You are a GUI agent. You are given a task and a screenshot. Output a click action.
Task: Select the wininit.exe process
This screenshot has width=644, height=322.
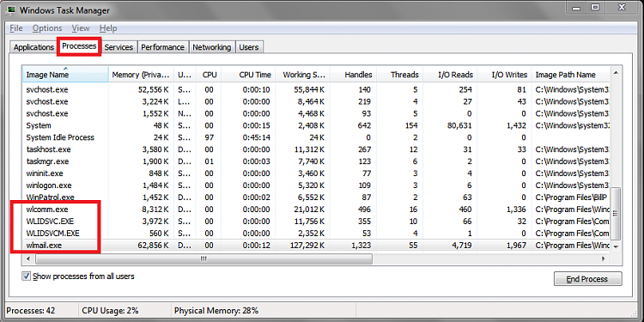tap(317, 173)
